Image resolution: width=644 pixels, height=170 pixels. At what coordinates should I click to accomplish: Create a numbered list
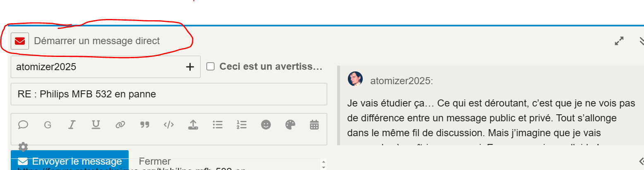click(x=242, y=125)
